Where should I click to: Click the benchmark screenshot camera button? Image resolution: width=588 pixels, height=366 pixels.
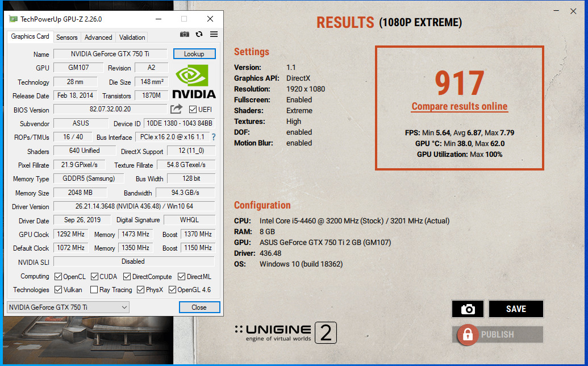[x=468, y=309]
